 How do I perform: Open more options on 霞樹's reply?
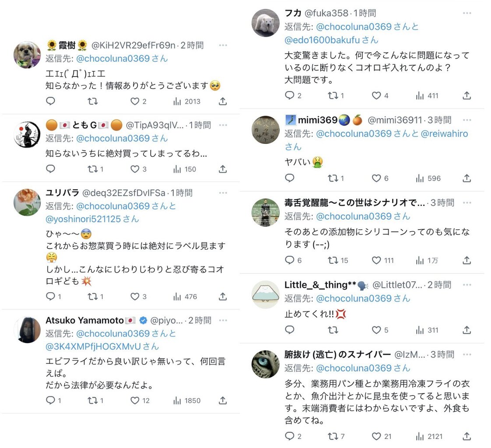click(x=223, y=45)
